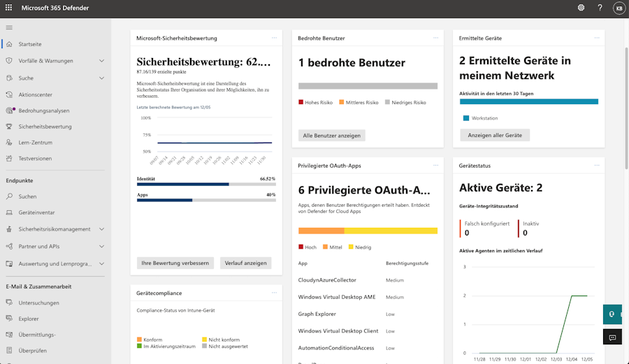Click Alle Benutzer anzeigen button

coord(332,136)
